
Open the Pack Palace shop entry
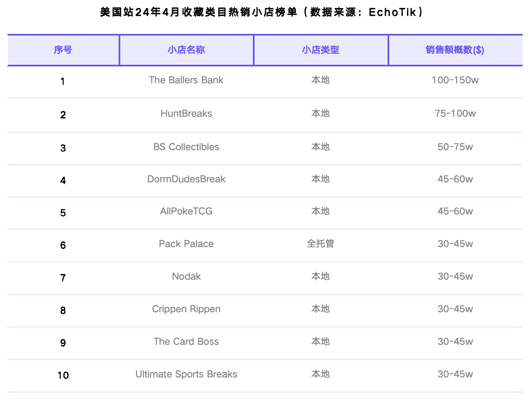(x=186, y=244)
